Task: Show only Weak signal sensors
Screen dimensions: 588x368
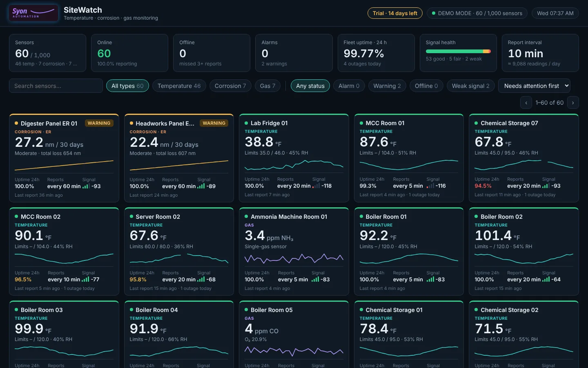Action: click(x=470, y=86)
